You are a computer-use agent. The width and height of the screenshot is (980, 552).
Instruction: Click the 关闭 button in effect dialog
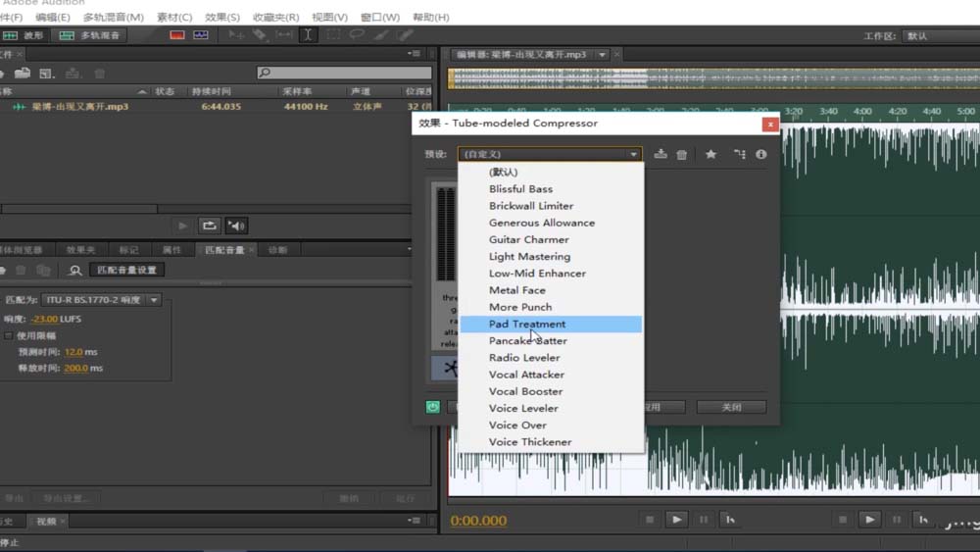731,407
